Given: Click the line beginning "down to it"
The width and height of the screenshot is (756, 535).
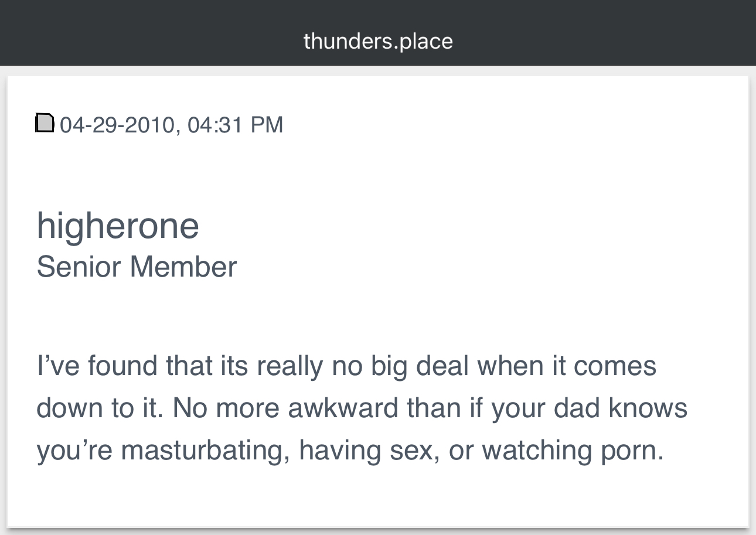Looking at the screenshot, I should pyautogui.click(x=362, y=408).
